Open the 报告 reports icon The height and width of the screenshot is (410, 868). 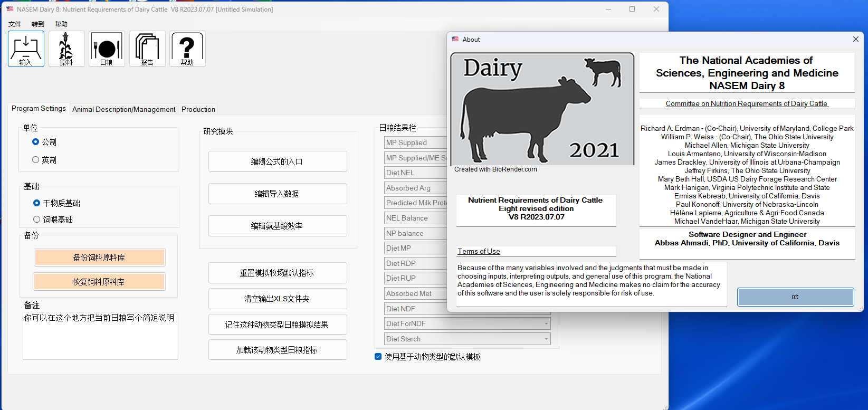pyautogui.click(x=147, y=49)
